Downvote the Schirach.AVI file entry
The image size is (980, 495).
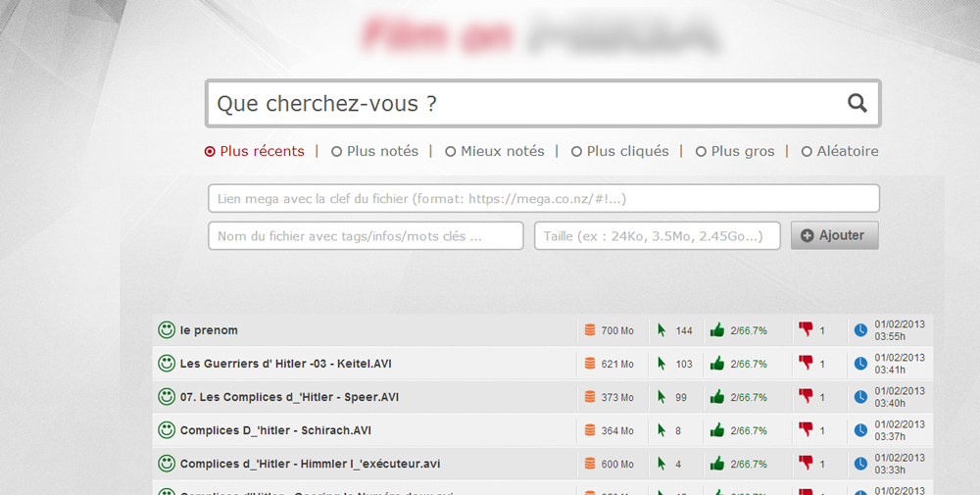point(807,430)
